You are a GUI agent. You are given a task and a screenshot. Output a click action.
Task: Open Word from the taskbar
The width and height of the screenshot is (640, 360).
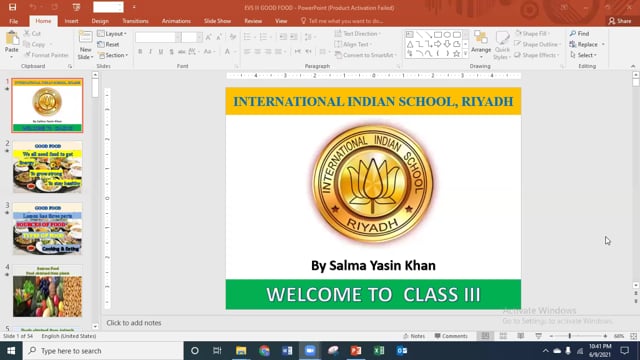pos(287,351)
